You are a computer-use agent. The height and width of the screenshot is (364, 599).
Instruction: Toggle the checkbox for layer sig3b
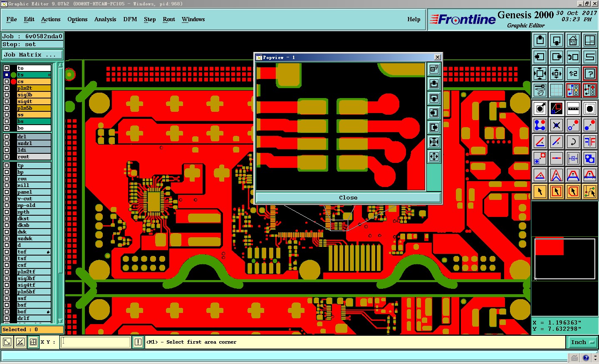7,95
